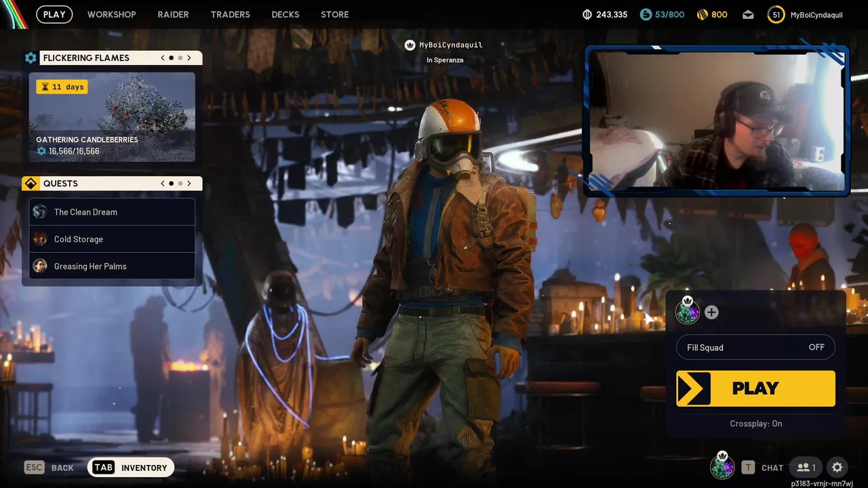868x488 pixels.
Task: Open the DECKS tab
Action: coord(285,14)
